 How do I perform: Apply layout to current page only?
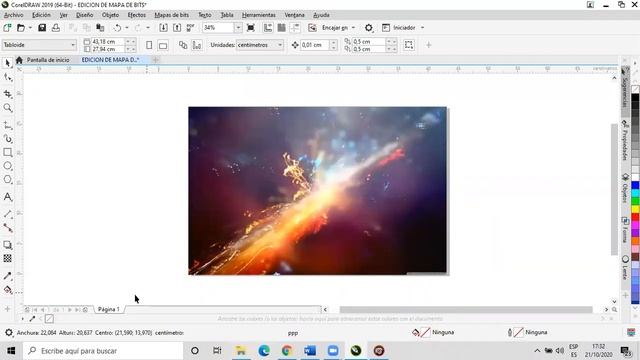tap(197, 45)
